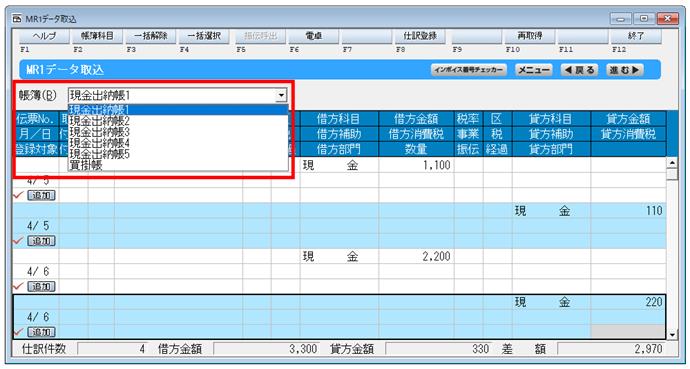
Task: Click the 終了 (F12) button
Action: (636, 37)
